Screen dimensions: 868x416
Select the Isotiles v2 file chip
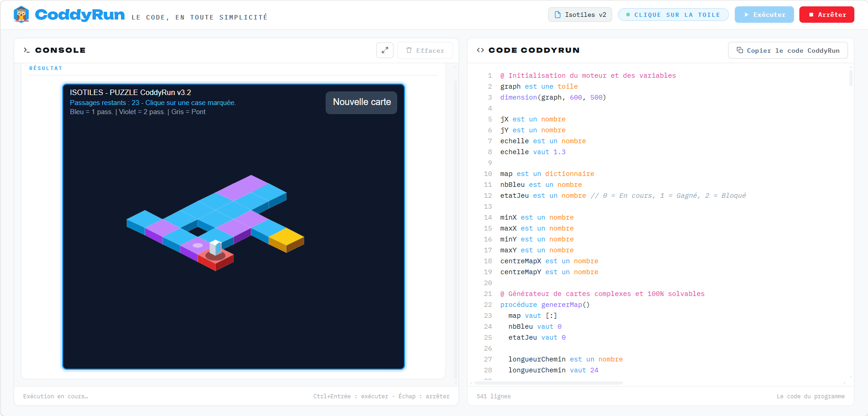[580, 15]
